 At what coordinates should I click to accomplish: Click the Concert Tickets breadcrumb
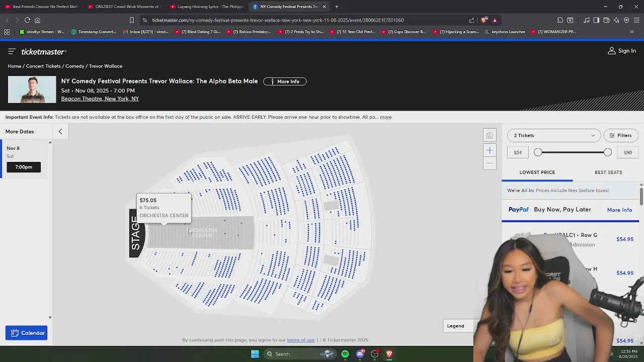pos(43,66)
